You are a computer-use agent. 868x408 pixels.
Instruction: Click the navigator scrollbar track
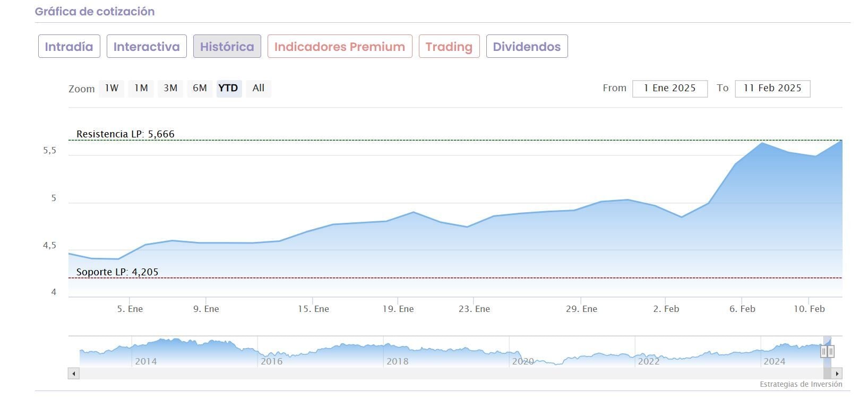point(451,374)
